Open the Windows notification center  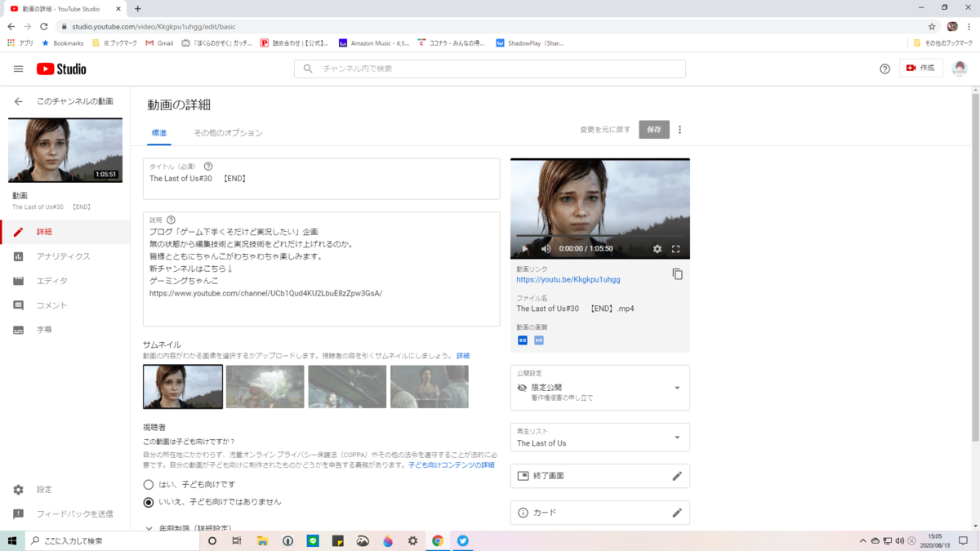coord(964,540)
